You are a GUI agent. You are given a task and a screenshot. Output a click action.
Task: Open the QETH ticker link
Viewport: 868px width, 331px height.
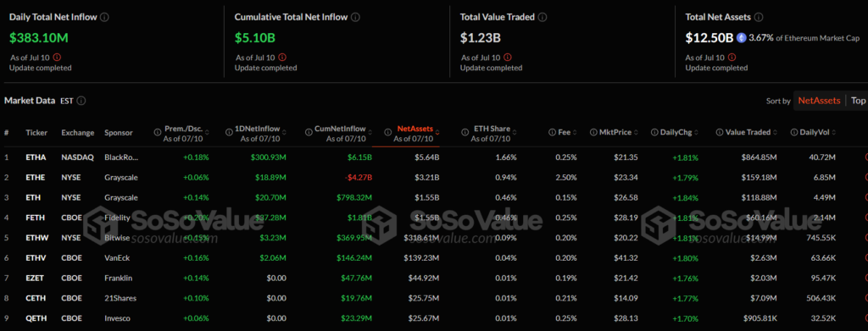tap(36, 318)
